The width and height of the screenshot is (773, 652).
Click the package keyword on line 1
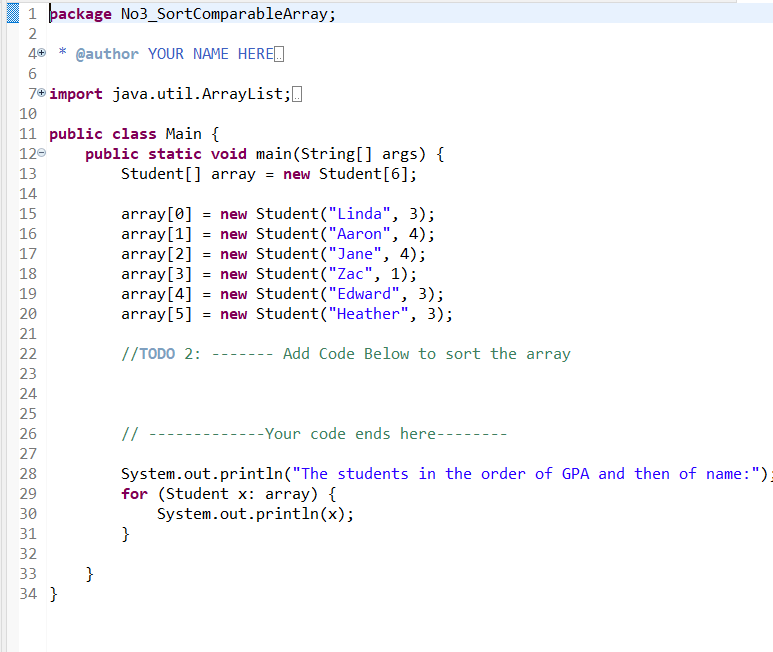80,14
